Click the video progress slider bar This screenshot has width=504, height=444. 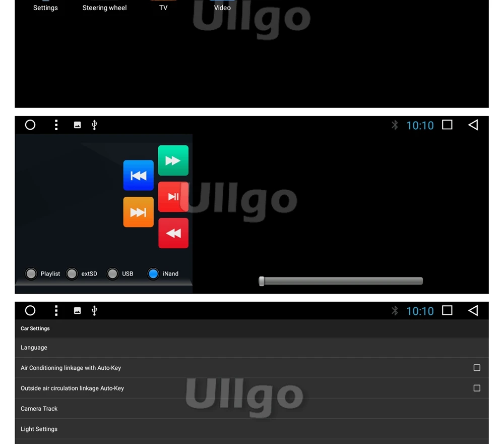tap(341, 281)
